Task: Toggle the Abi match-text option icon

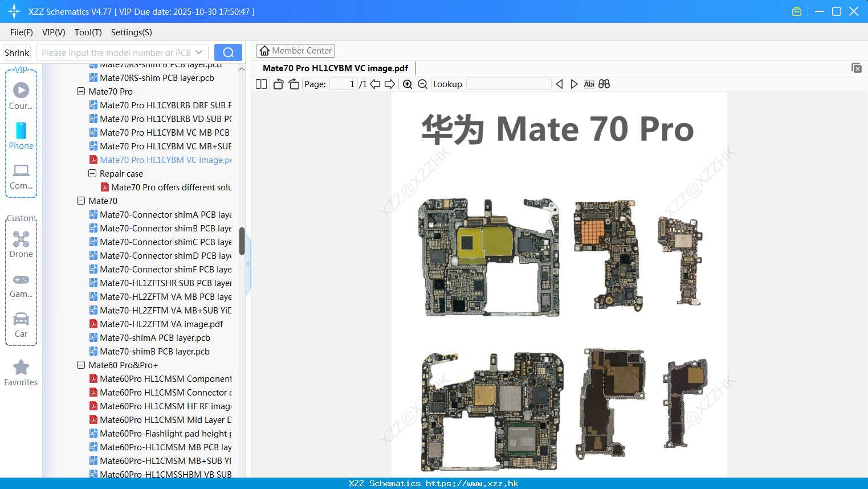Action: (589, 84)
